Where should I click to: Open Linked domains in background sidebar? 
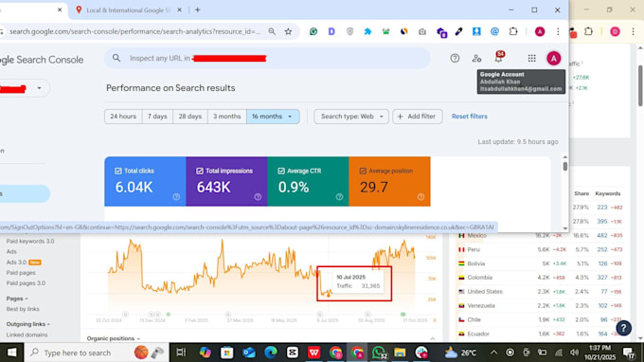click(27, 335)
